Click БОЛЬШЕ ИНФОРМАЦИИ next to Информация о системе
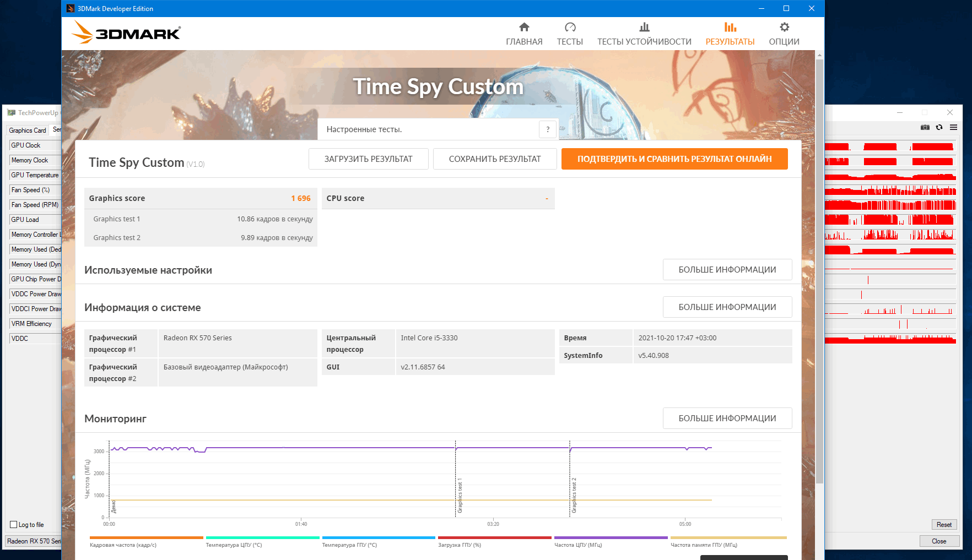Screen dimensions: 972x560 pyautogui.click(x=727, y=307)
